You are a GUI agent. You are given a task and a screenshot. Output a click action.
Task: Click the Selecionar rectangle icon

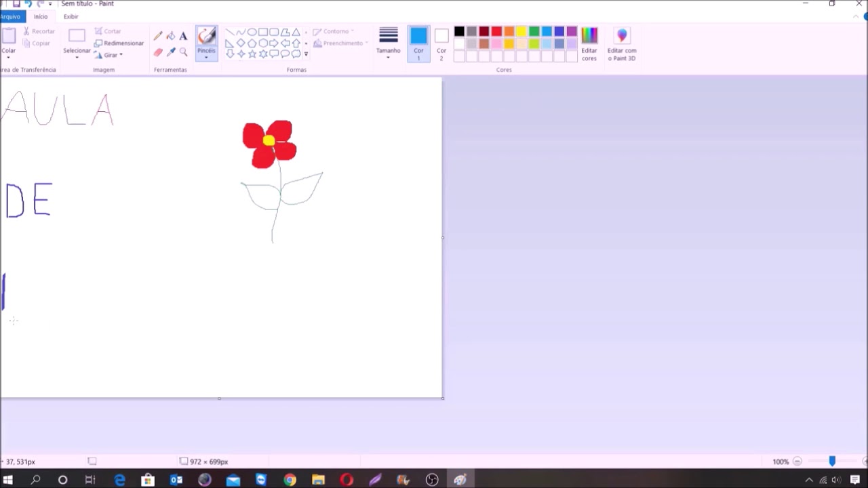pos(77,36)
